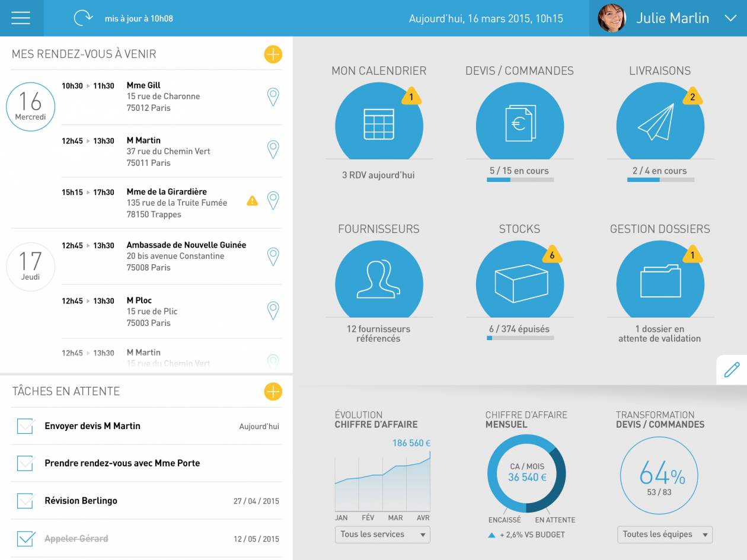Add a new rendez-vous with plus button
Screen dimensions: 747x560
tap(273, 55)
